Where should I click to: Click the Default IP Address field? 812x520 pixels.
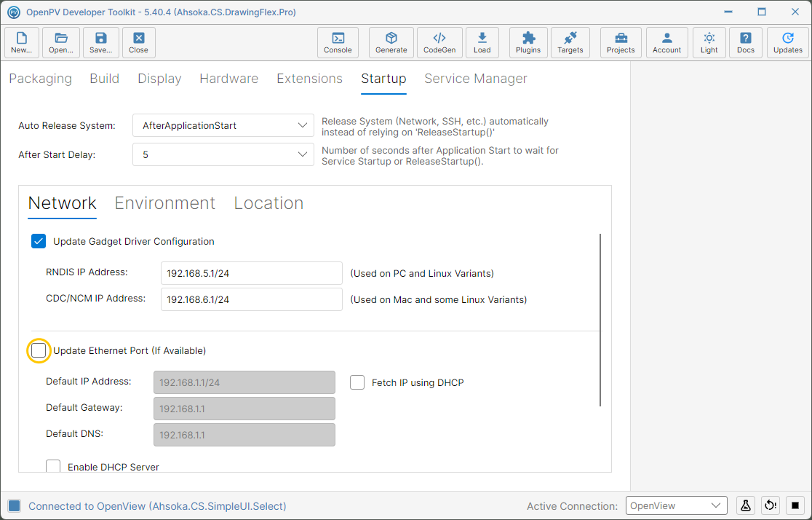pyautogui.click(x=244, y=382)
